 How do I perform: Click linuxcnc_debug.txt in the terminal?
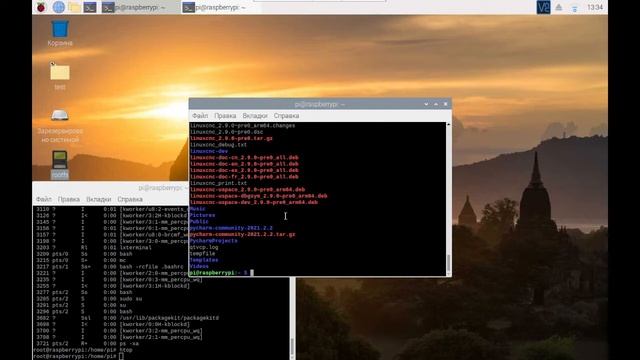(218, 144)
